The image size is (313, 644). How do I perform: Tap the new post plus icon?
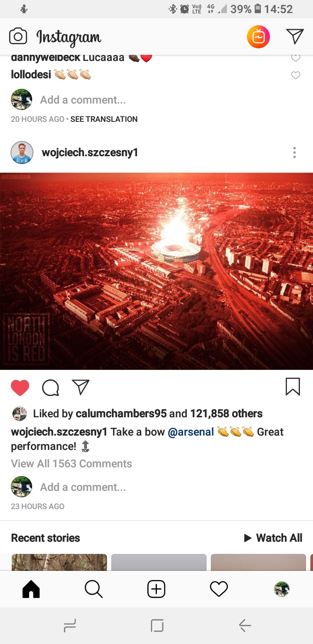click(x=156, y=589)
